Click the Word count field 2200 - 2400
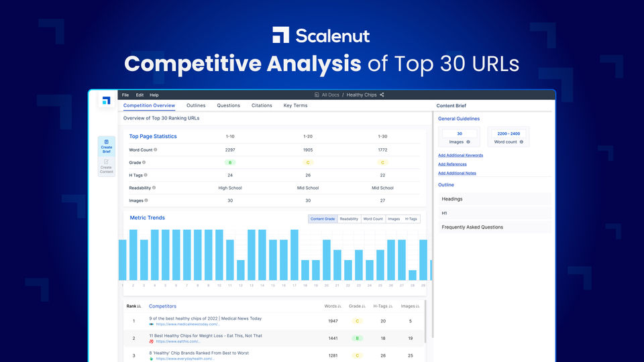644x362 pixels. click(508, 133)
